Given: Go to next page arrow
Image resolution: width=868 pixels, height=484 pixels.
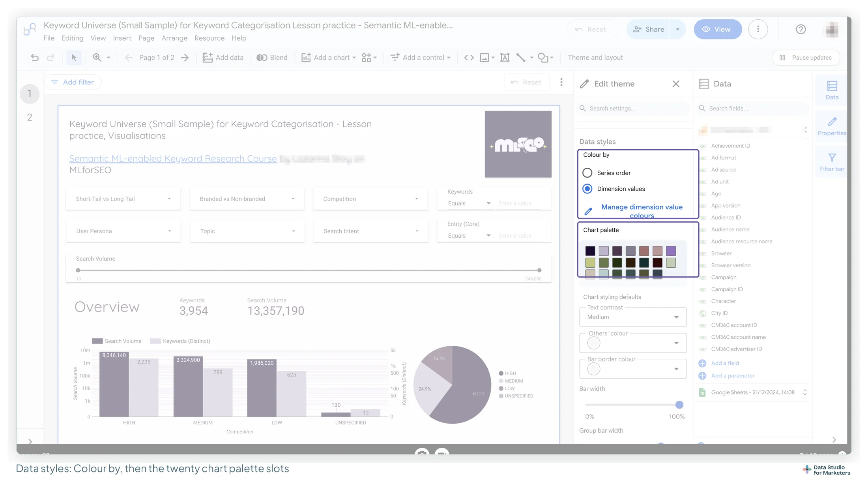Looking at the screenshot, I should coord(185,58).
